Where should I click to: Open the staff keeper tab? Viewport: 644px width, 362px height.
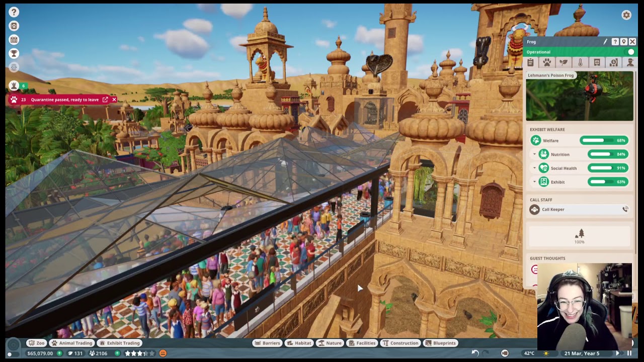pyautogui.click(x=630, y=62)
